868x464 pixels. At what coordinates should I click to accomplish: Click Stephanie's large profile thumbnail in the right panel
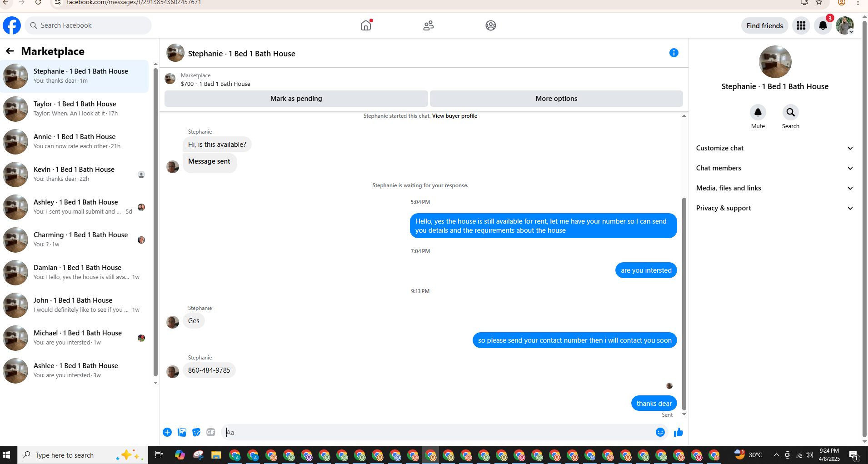click(775, 62)
